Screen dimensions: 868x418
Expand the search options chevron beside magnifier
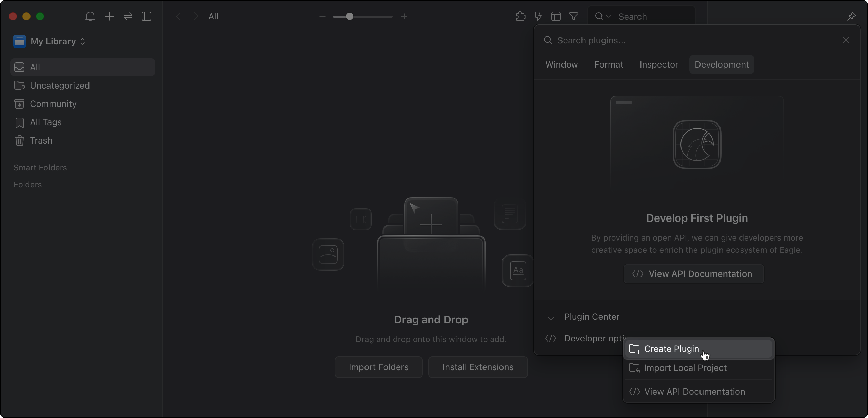pos(608,16)
